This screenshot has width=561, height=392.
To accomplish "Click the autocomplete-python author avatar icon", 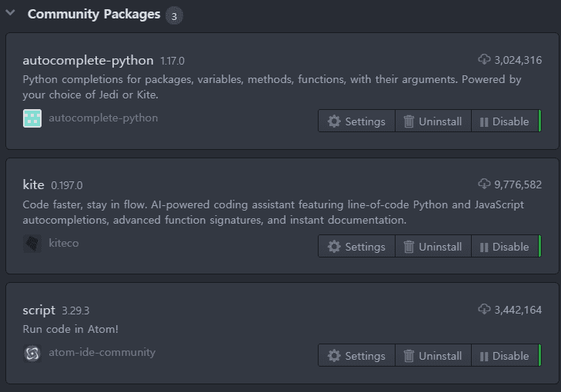I will (32, 118).
